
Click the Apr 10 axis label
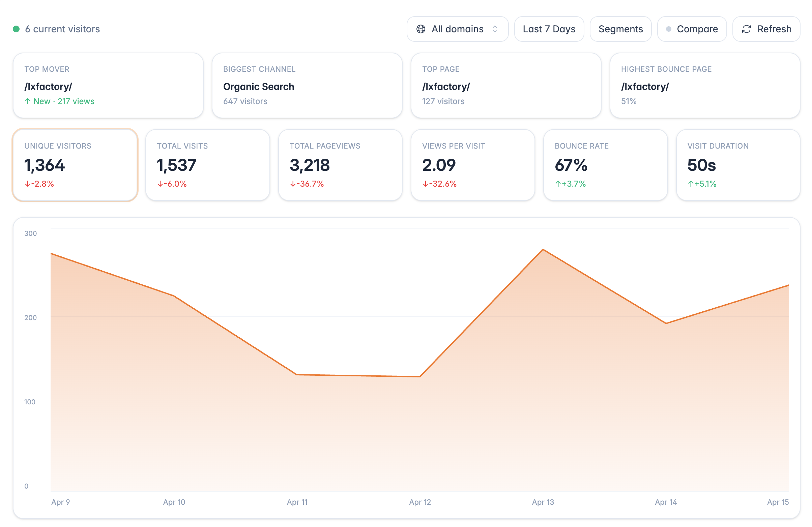click(174, 502)
